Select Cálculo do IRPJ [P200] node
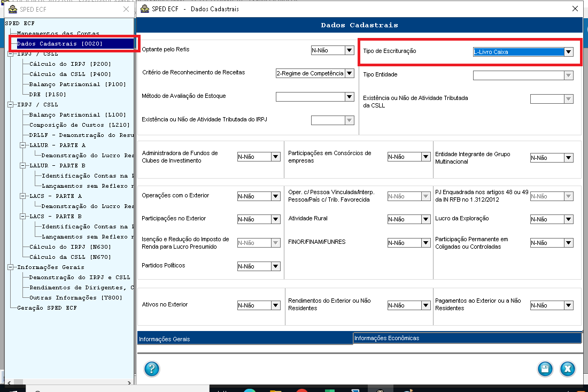The width and height of the screenshot is (588, 392). tap(70, 64)
